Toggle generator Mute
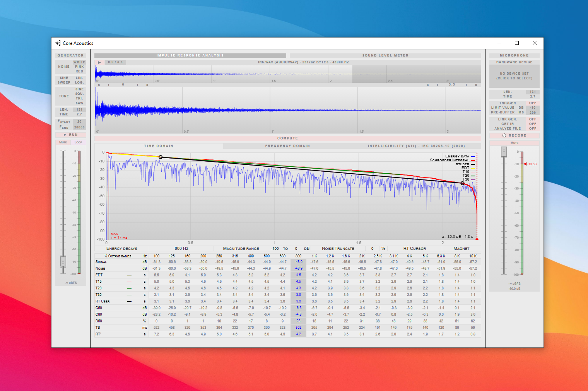This screenshot has height=391, width=588. tap(63, 142)
